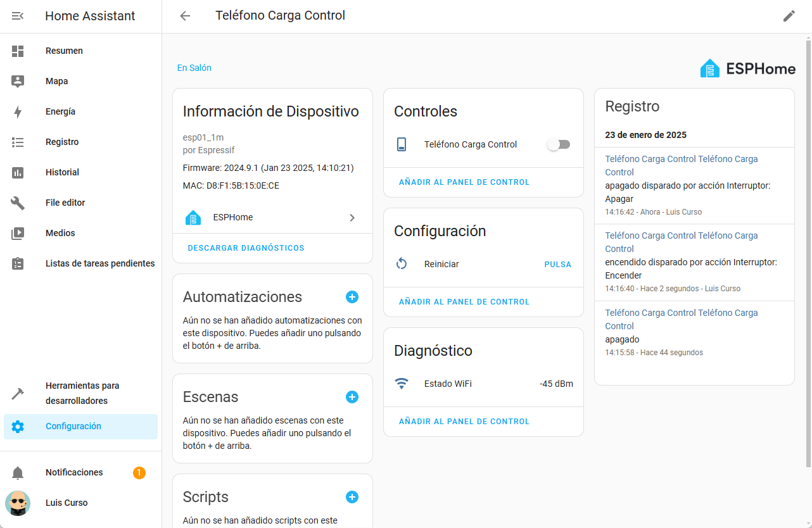The image size is (812, 528).
Task: Add a new automation with plus icon
Action: tap(352, 297)
